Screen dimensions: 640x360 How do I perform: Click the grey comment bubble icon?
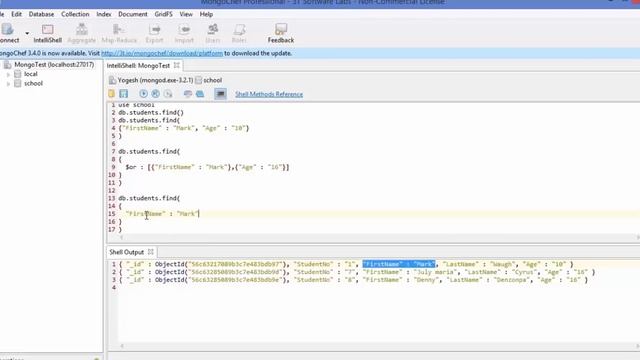(x=188, y=94)
